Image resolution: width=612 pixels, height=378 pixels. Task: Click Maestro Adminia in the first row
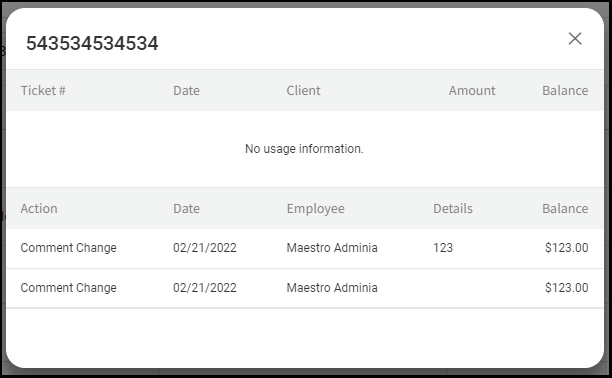pos(332,248)
